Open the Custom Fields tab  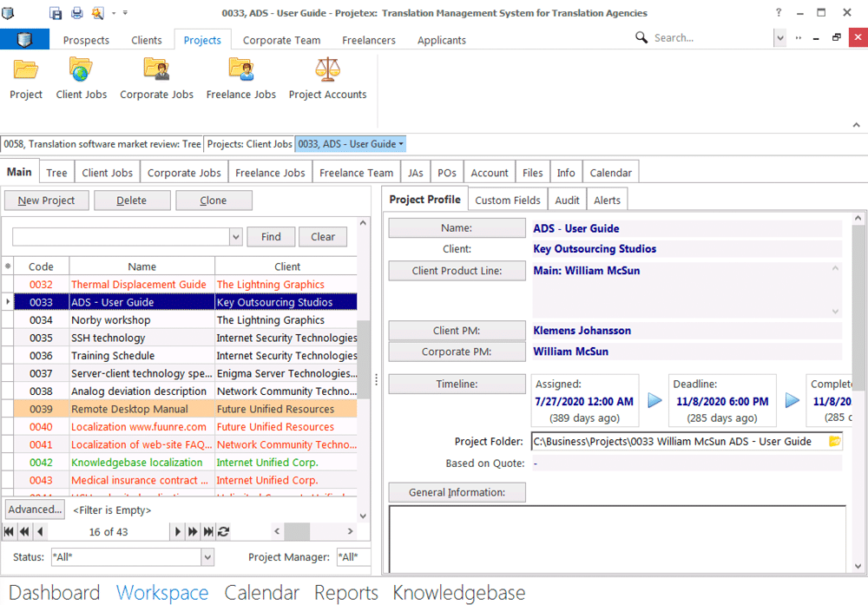508,201
